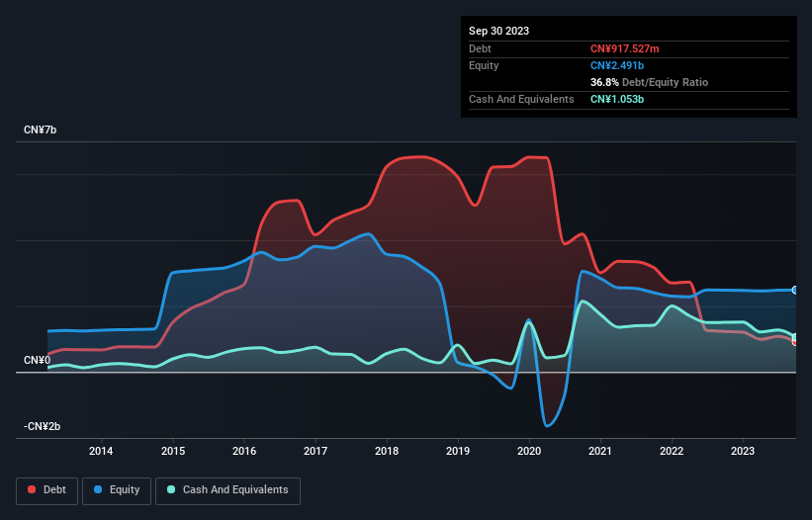
Task: Click the 2021 x-axis label
Action: 600,451
